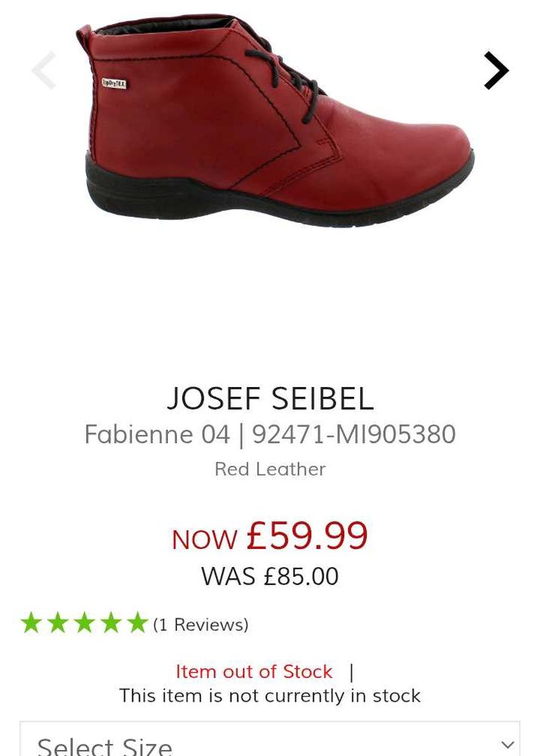Click the Red Leather colour label
This screenshot has width=540, height=756.
point(270,469)
